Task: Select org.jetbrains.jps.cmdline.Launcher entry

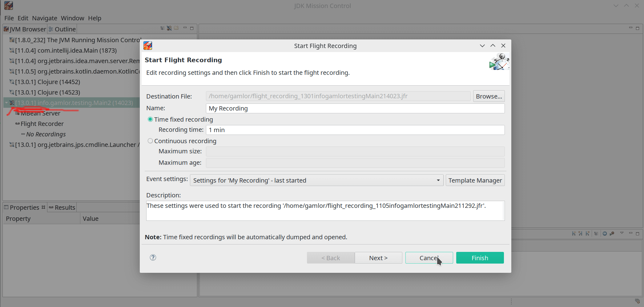Action: (74, 145)
